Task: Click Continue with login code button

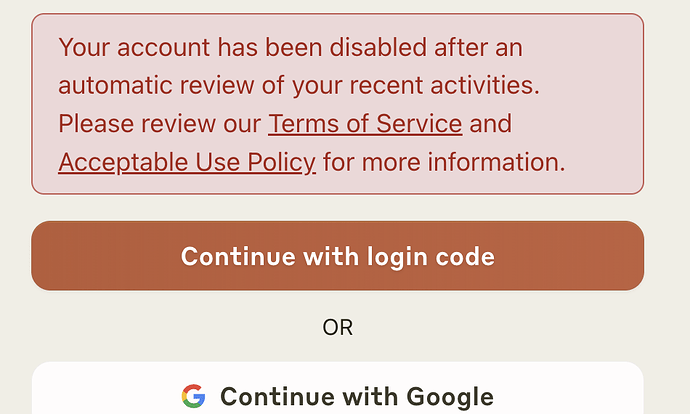Action: (338, 256)
